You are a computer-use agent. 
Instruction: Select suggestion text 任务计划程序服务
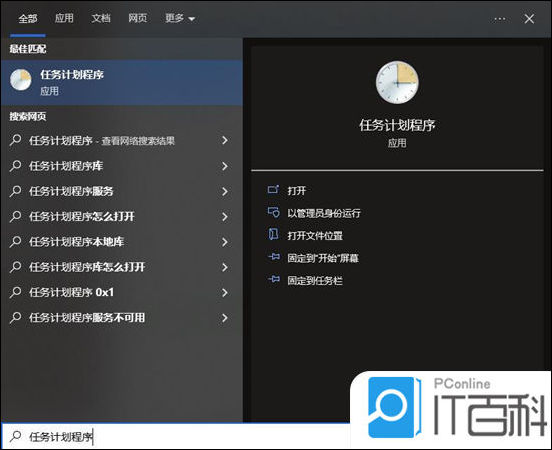71,191
